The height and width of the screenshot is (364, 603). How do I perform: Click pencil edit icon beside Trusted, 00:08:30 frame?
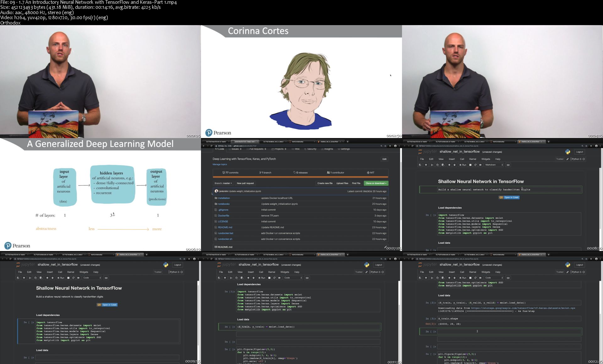(x=568, y=159)
